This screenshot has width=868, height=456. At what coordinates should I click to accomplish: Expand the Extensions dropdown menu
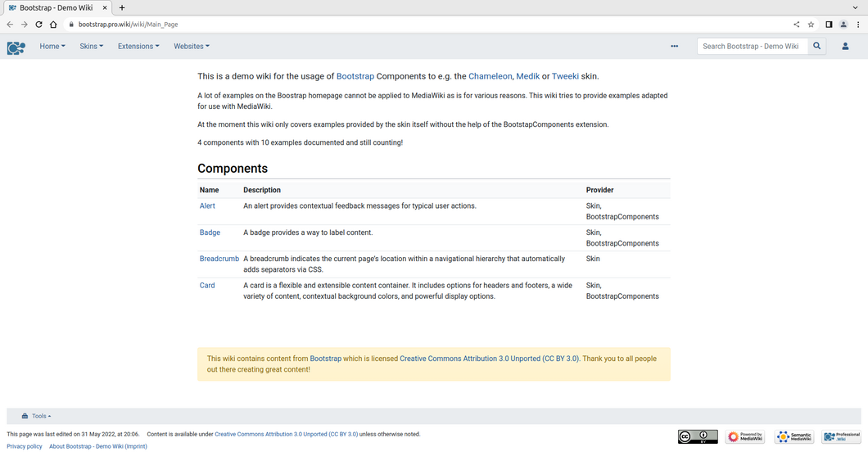(x=138, y=47)
